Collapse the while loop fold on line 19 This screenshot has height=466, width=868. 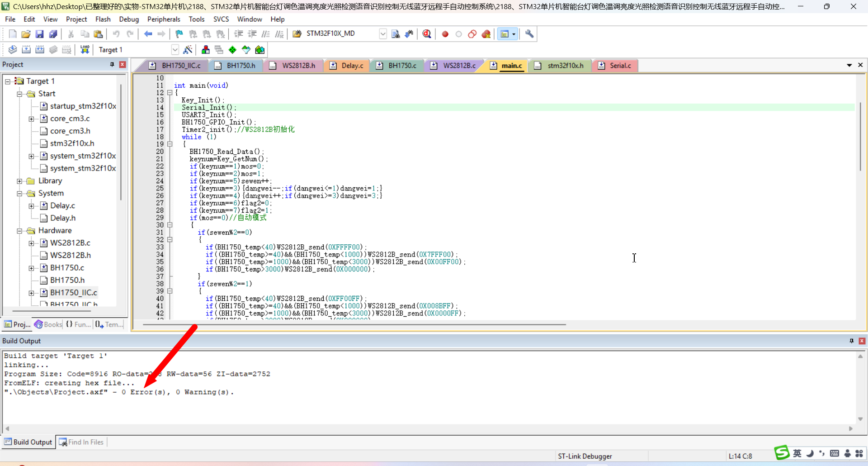(170, 144)
